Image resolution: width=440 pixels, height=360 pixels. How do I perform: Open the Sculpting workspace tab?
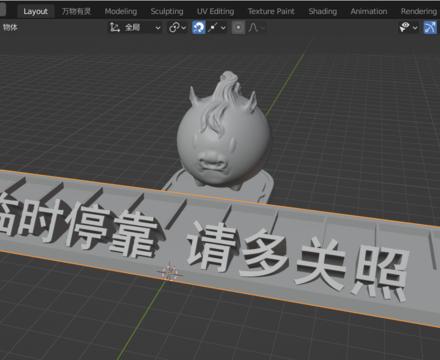pos(167,11)
